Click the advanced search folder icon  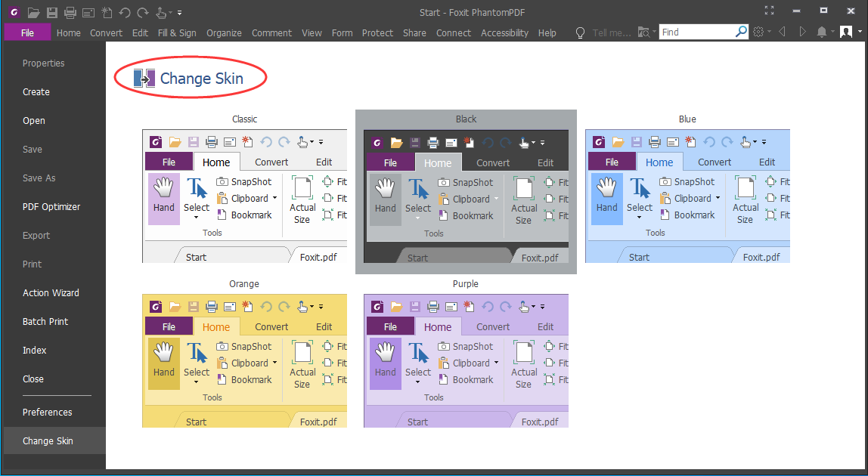[643, 32]
